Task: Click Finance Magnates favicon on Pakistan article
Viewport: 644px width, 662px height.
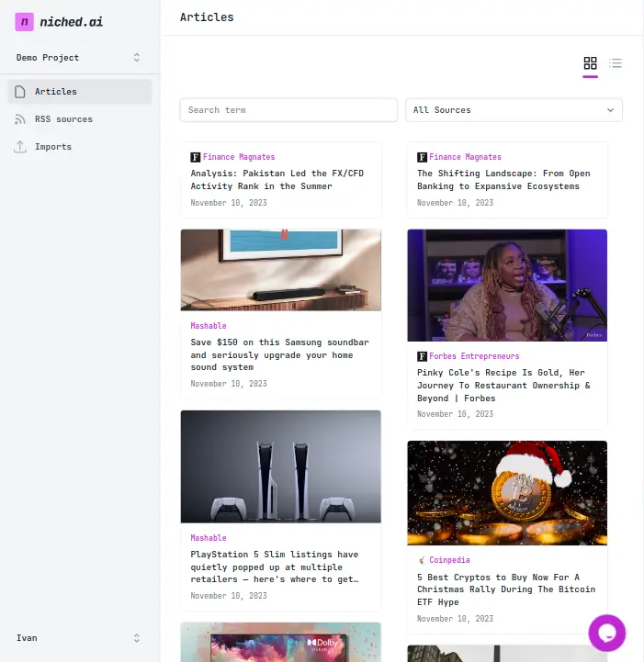Action: click(x=195, y=158)
